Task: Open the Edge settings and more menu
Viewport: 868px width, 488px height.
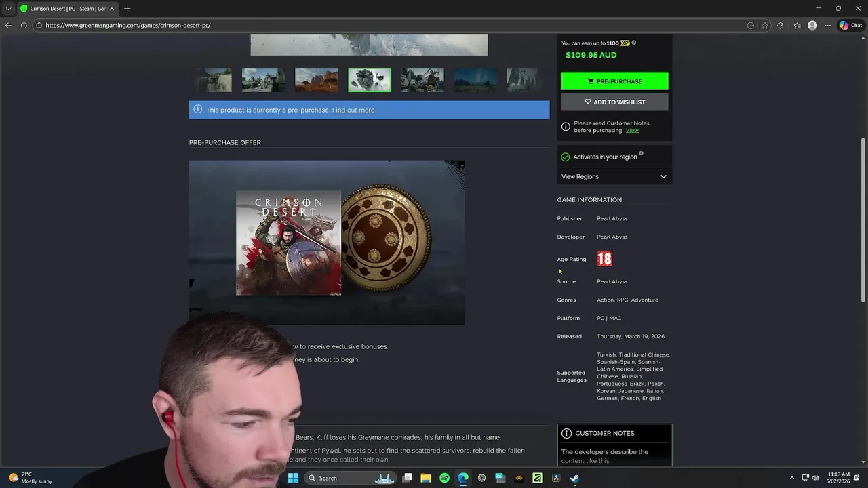Action: click(x=827, y=25)
